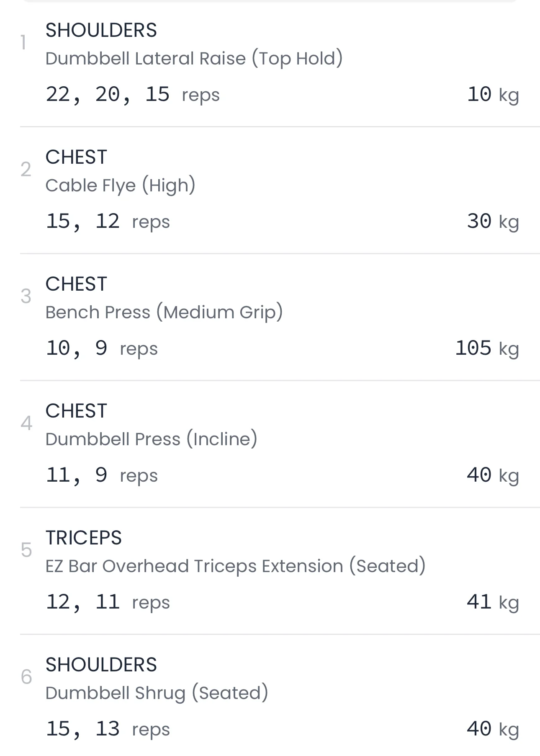Select the Cable Flye (High) exercise

click(x=120, y=186)
